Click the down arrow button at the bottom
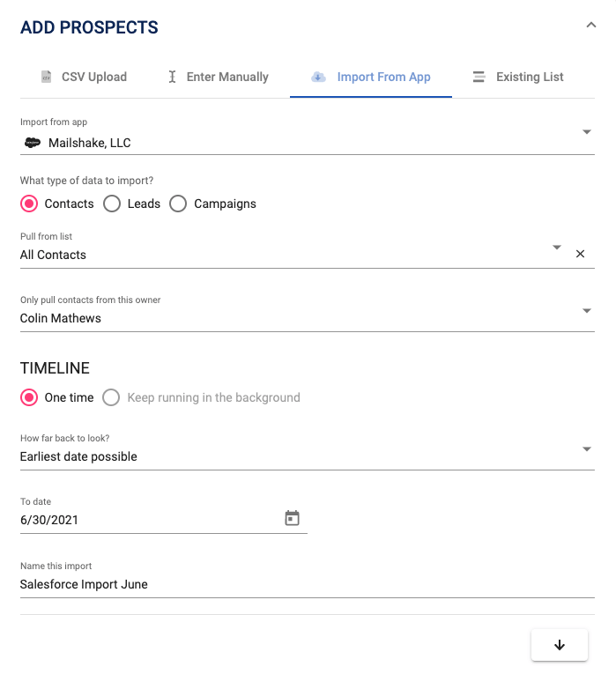The width and height of the screenshot is (616, 674). (560, 645)
